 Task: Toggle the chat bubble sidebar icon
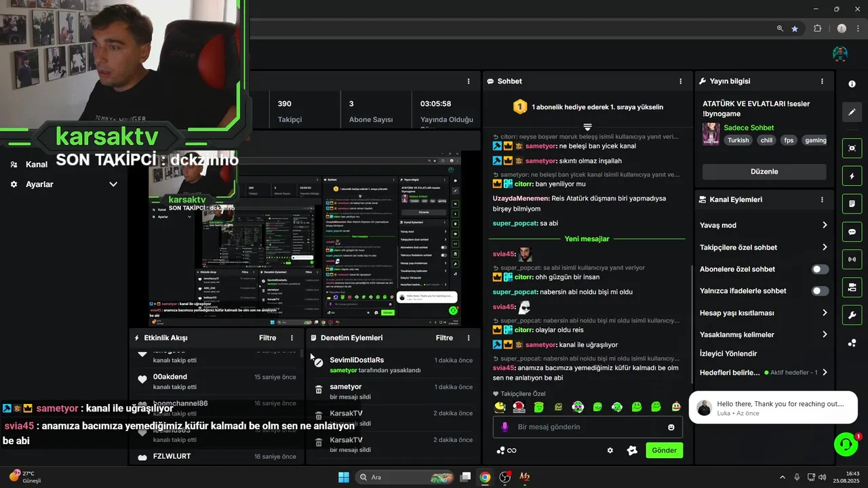[x=852, y=232]
